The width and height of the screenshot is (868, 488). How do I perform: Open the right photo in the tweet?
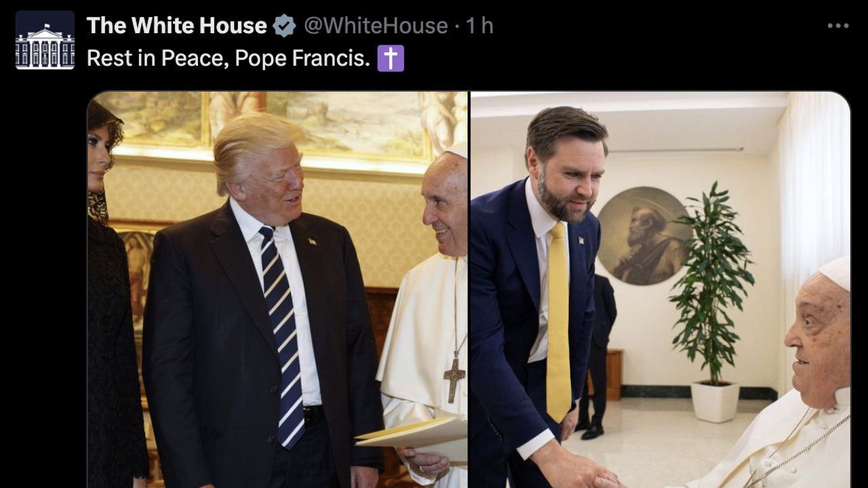660,290
